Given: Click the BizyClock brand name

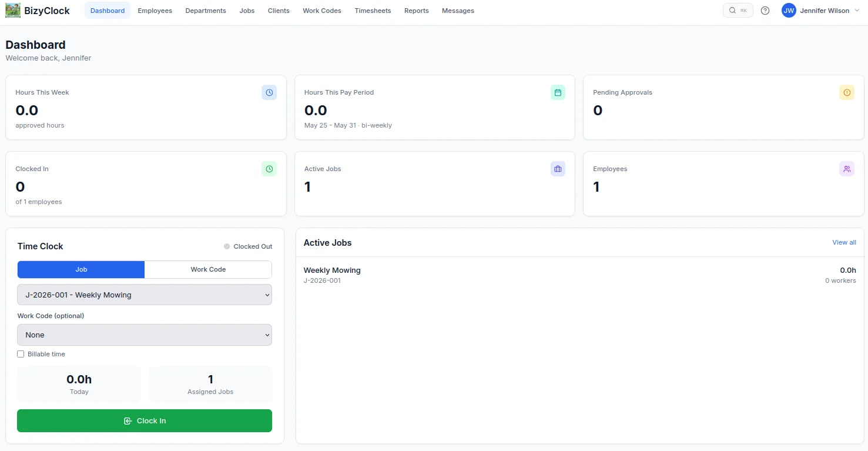Looking at the screenshot, I should [x=47, y=11].
